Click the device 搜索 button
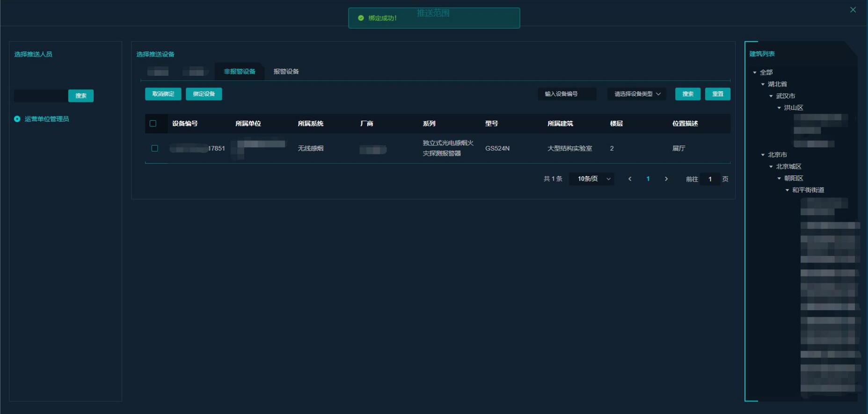 [688, 94]
